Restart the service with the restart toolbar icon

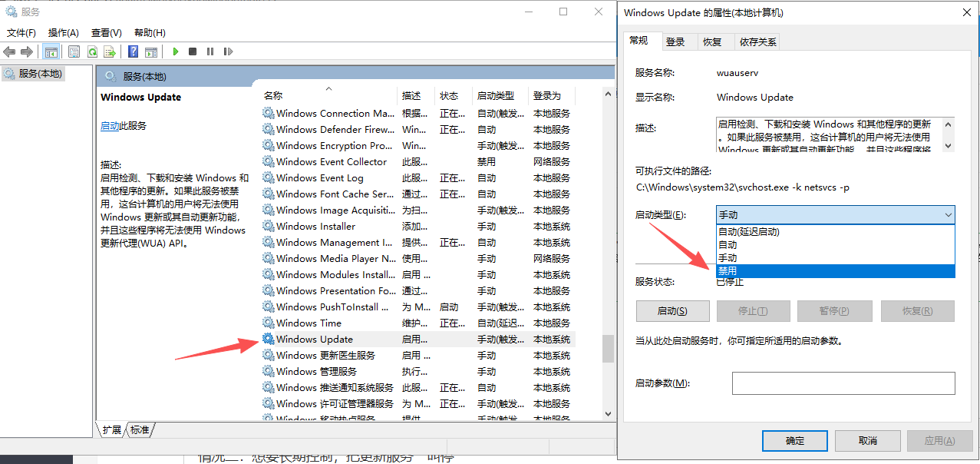coord(228,51)
